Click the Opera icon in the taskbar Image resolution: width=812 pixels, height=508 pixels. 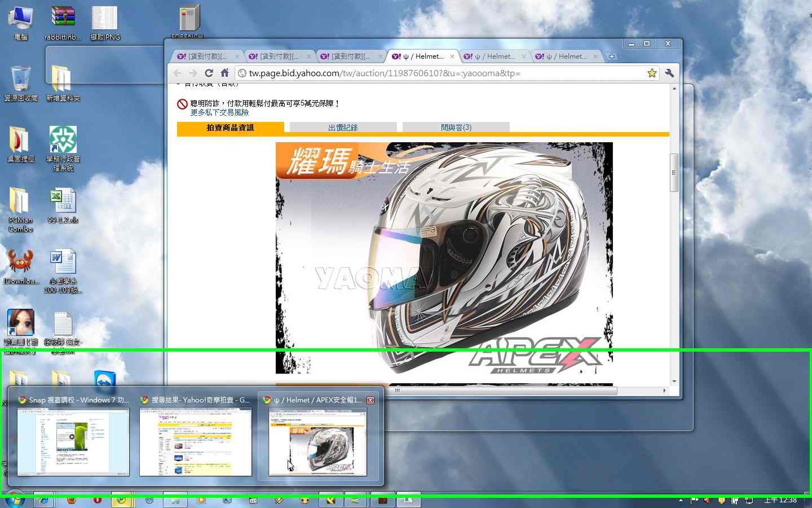[98, 500]
